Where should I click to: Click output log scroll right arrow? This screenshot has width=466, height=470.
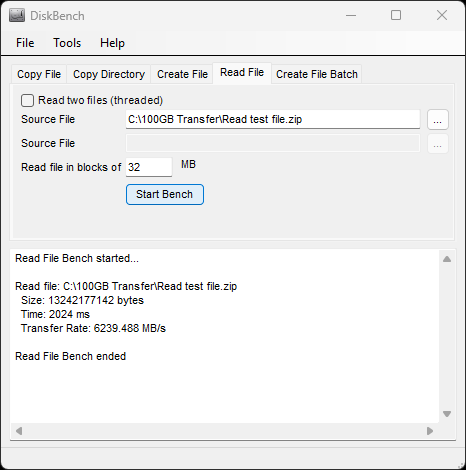point(430,431)
